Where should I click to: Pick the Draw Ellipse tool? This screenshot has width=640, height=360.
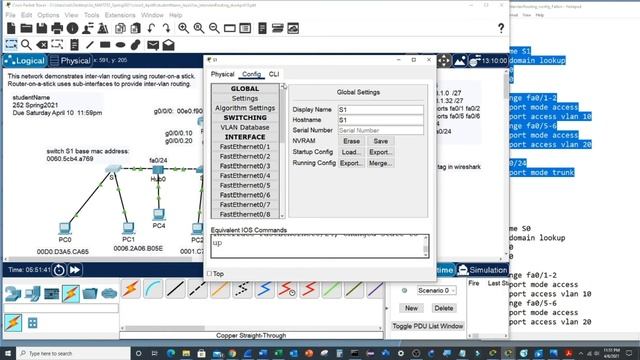click(x=120, y=44)
